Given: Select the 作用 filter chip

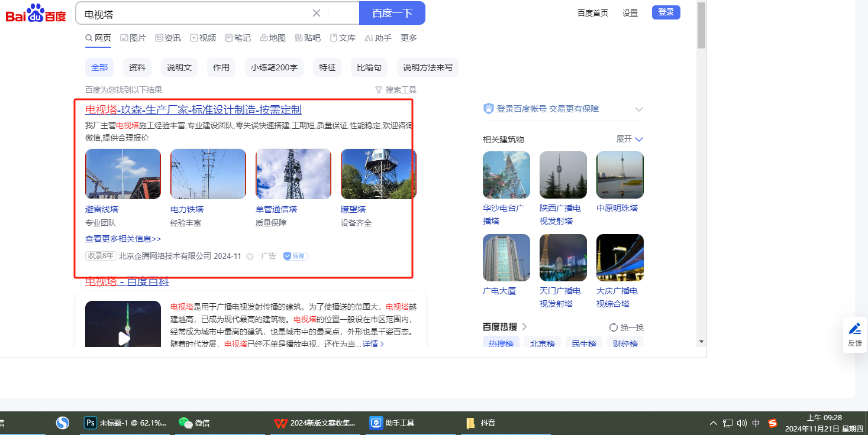Looking at the screenshot, I should tap(221, 67).
